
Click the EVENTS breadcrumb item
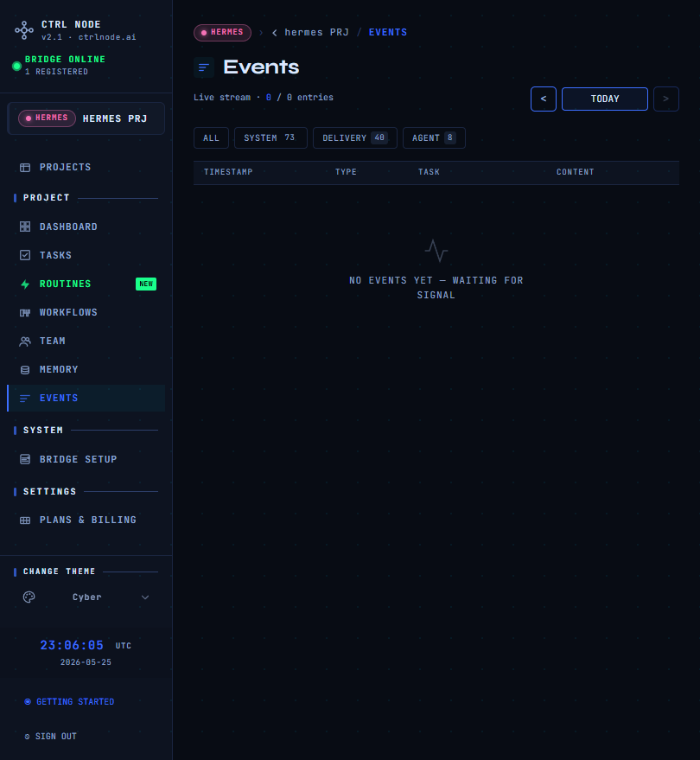pyautogui.click(x=387, y=33)
